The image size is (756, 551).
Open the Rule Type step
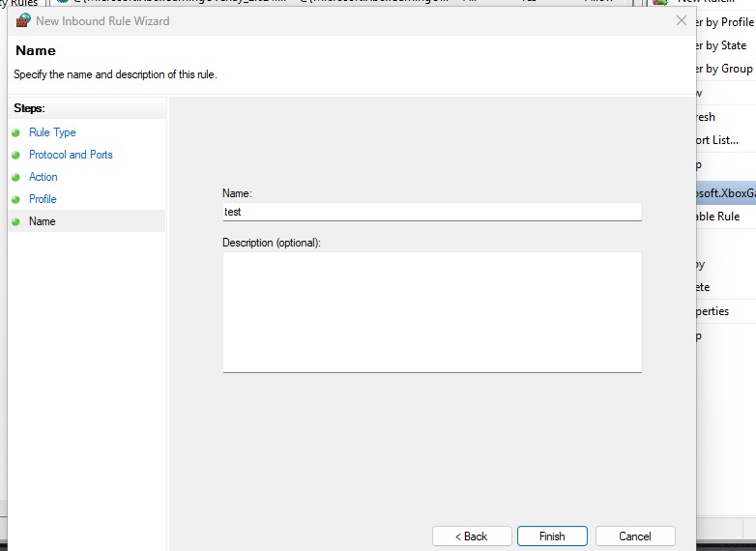pos(52,132)
